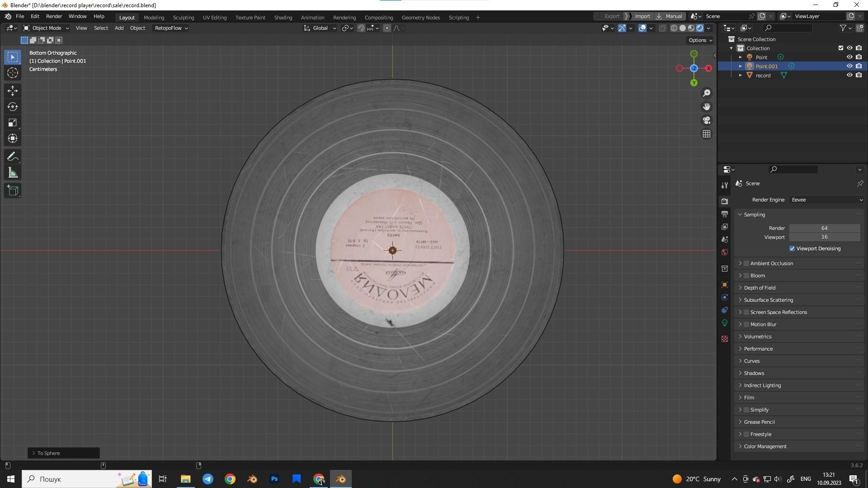Click the Manual button
Viewport: 868px width, 488px height.
[x=670, y=16]
